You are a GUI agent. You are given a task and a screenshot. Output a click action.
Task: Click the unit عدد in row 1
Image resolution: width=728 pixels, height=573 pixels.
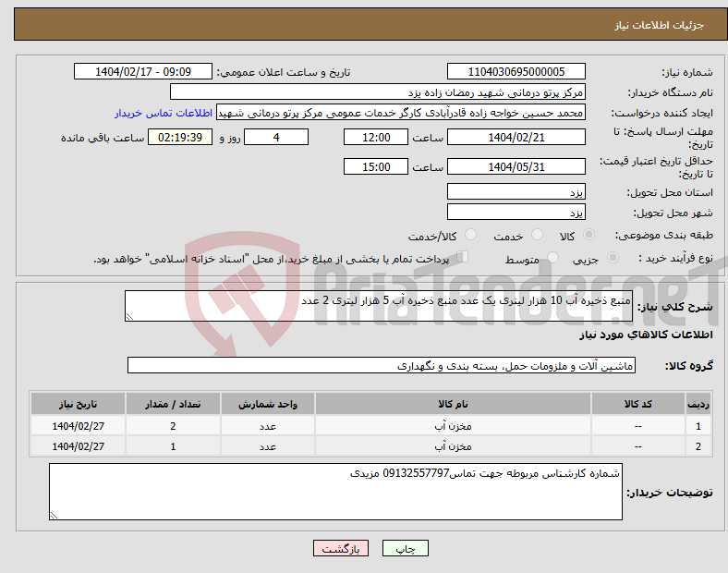click(x=267, y=426)
